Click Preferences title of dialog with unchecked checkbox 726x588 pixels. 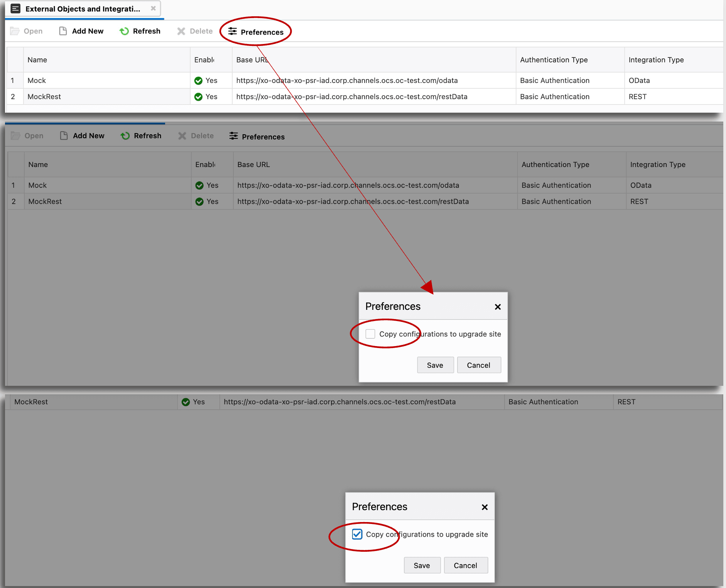393,306
